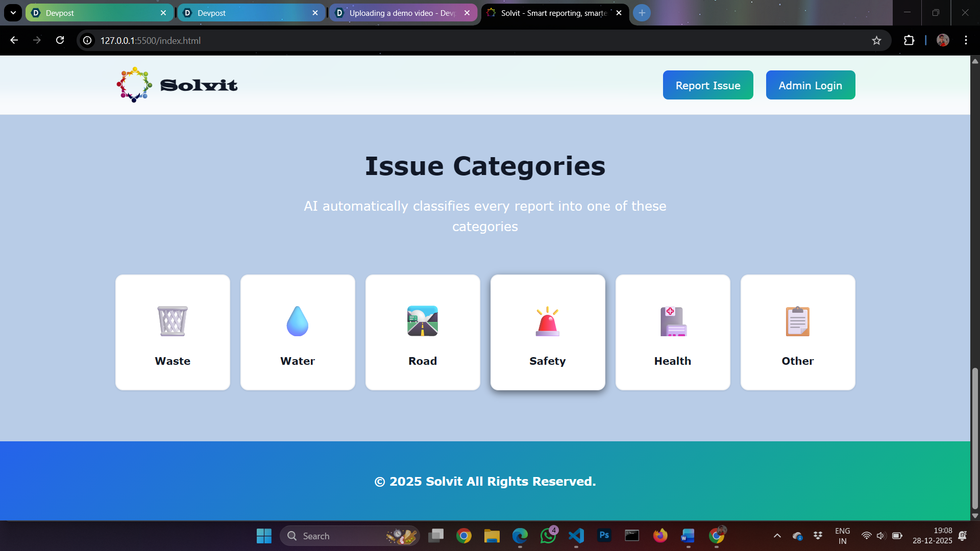Viewport: 980px width, 551px height.
Task: Close the Uploading a demo video tab
Action: pos(467,13)
